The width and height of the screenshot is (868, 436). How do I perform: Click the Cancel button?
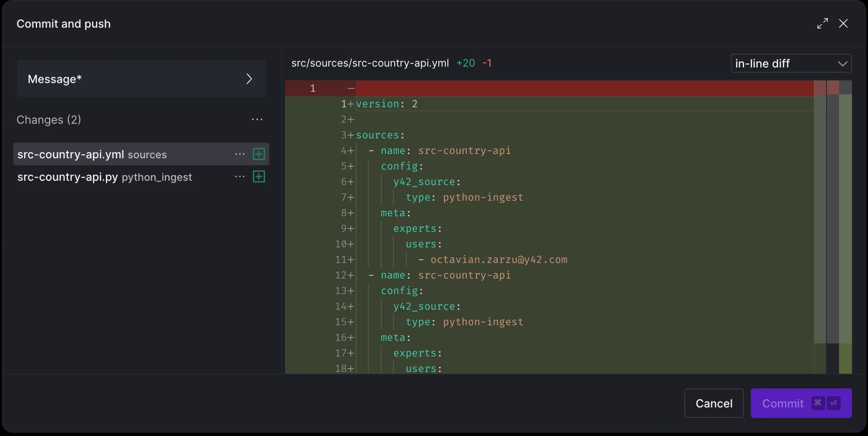(714, 403)
